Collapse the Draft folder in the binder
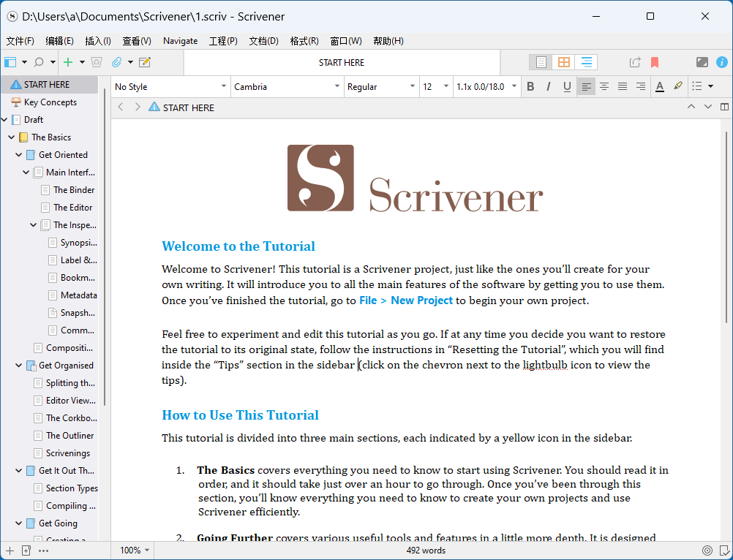The width and height of the screenshot is (733, 560). coord(4,120)
